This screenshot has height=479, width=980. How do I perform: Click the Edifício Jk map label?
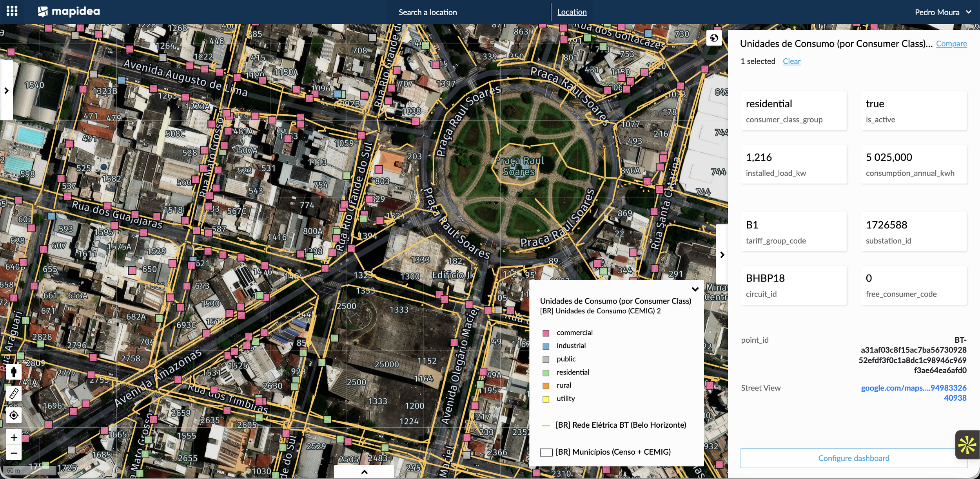pyautogui.click(x=453, y=275)
